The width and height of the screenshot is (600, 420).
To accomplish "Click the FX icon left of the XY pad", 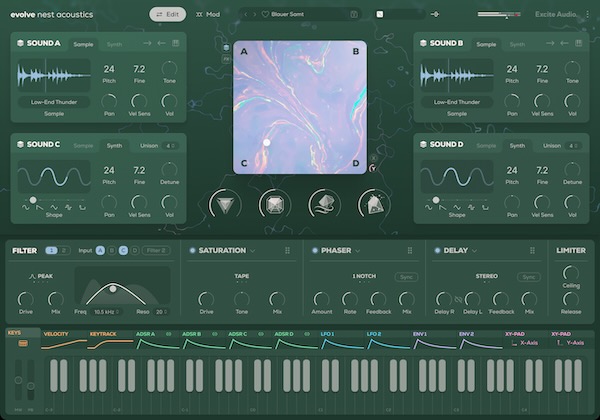I will [x=226, y=59].
